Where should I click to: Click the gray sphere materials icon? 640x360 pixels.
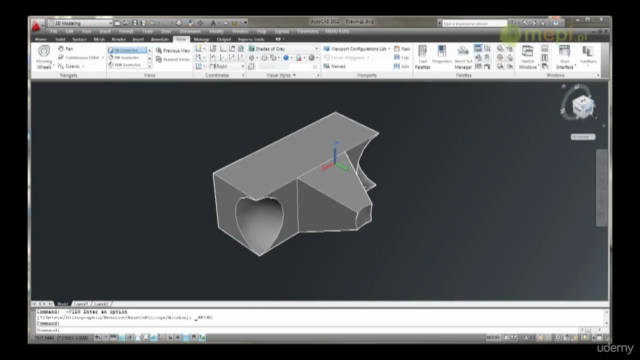click(311, 58)
